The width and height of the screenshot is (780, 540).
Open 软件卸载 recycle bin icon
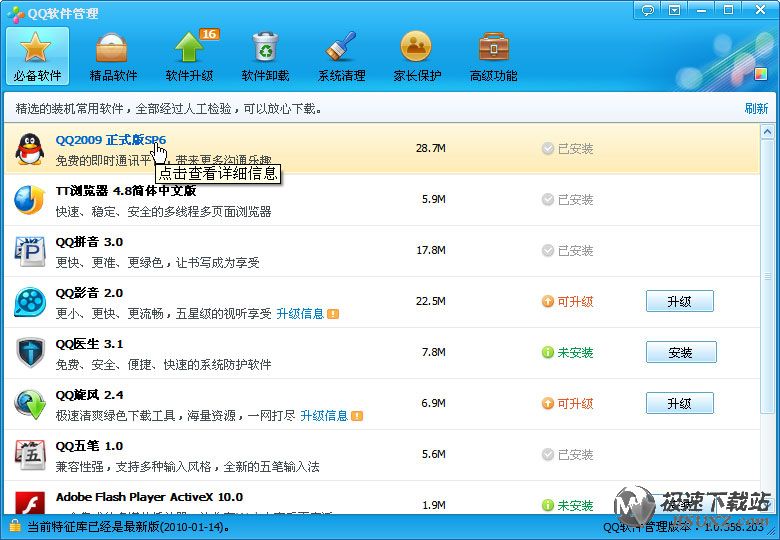265,56
